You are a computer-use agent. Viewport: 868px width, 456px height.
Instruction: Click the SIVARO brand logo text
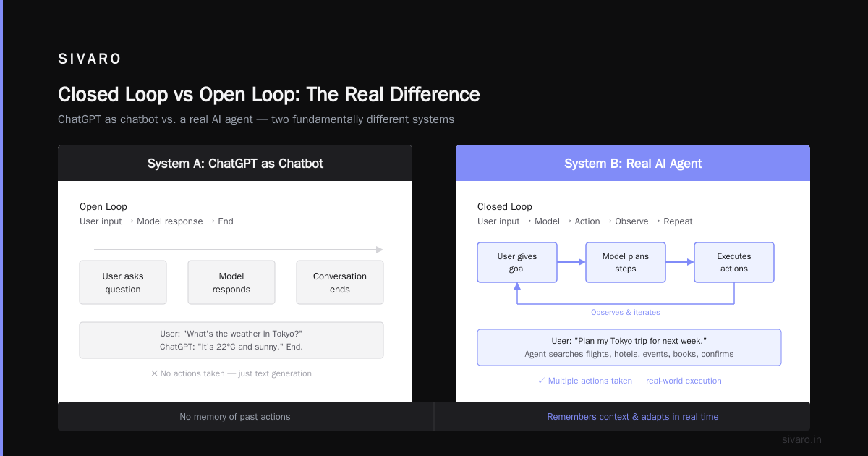point(90,59)
